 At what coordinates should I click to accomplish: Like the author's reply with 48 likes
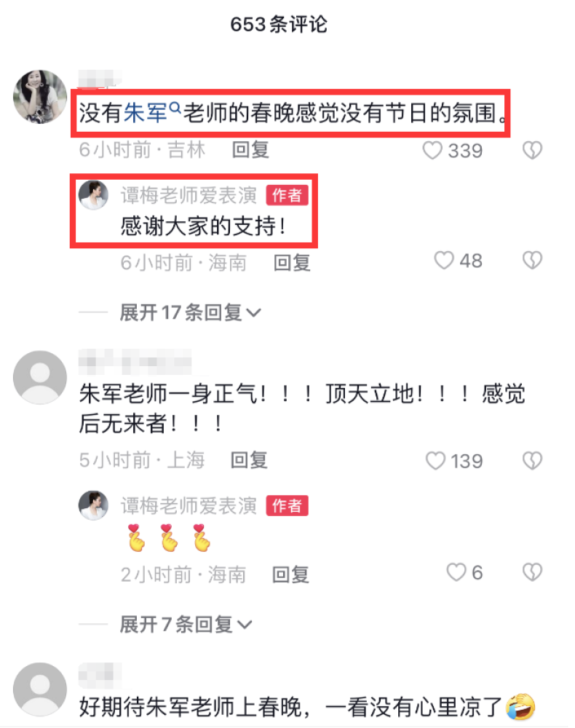(x=444, y=261)
